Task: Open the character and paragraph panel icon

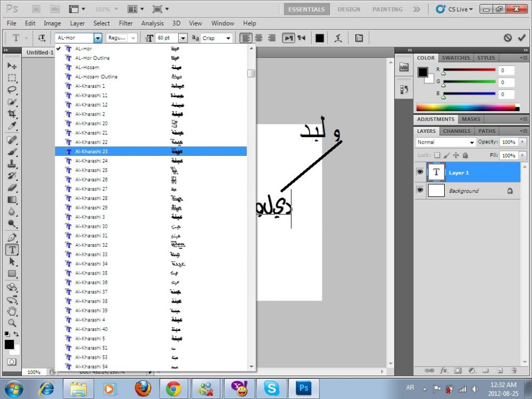Action: pos(359,38)
